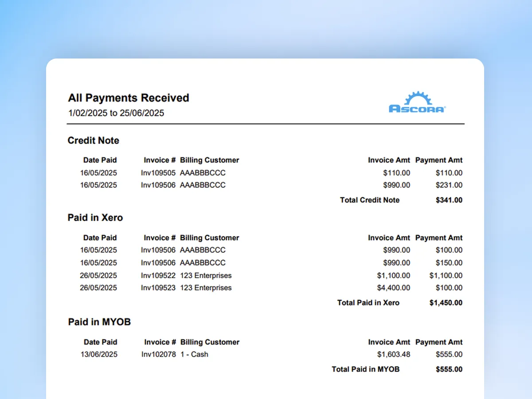Click 123 Enterprises on the Inv109522 row
Image resolution: width=532 pixels, height=399 pixels.
pyautogui.click(x=206, y=275)
